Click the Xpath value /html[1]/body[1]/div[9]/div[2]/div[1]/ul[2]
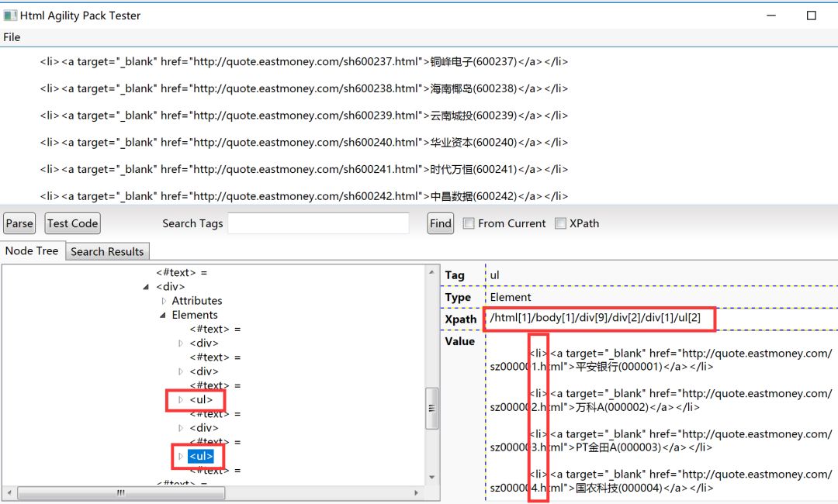The width and height of the screenshot is (838, 504). click(595, 318)
